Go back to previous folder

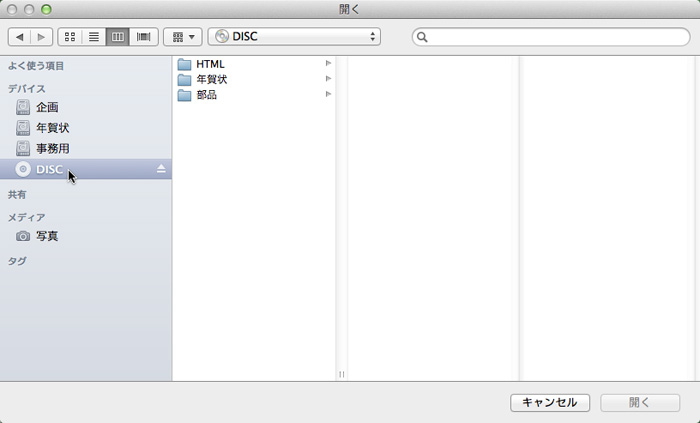pos(18,37)
